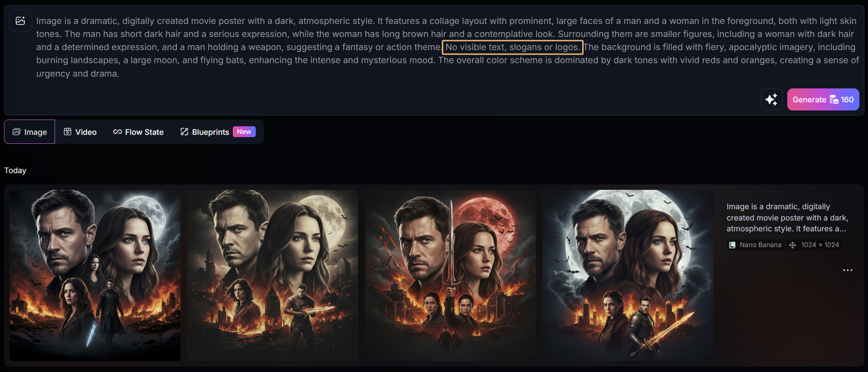Viewport: 868px width, 372px height.
Task: Open the thumbnail with the glowing blue sword
Action: click(95, 275)
